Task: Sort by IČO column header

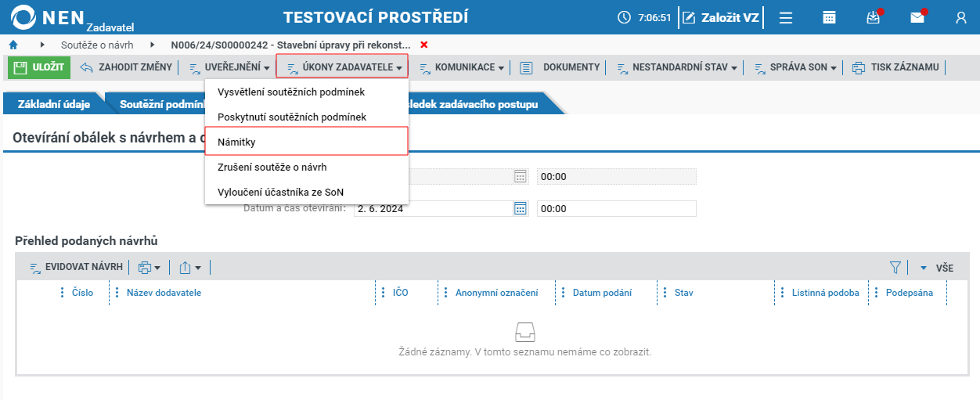Action: [400, 293]
